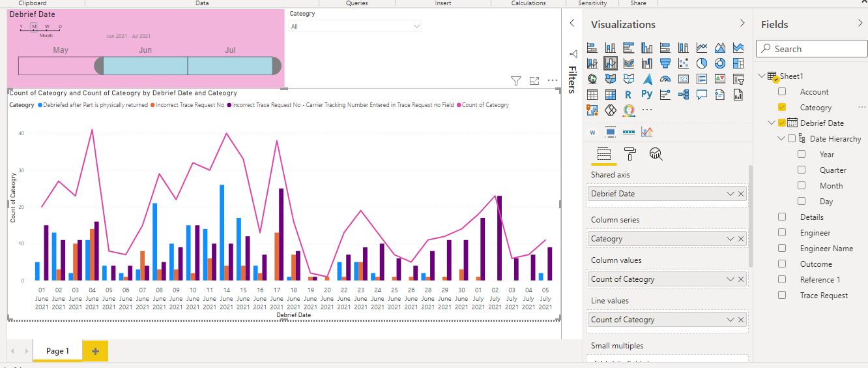This screenshot has height=368, width=868.
Task: Choose the KPI visual
Action: coord(720,79)
